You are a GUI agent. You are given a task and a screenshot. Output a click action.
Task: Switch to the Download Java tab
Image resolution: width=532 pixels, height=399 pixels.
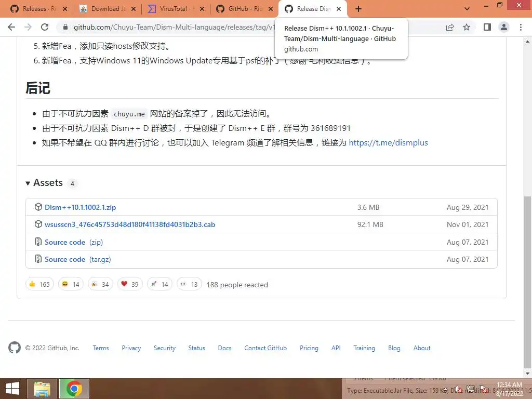[106, 9]
